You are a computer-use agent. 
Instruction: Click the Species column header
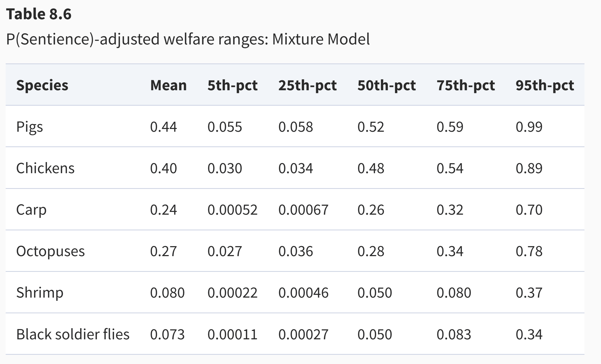42,85
